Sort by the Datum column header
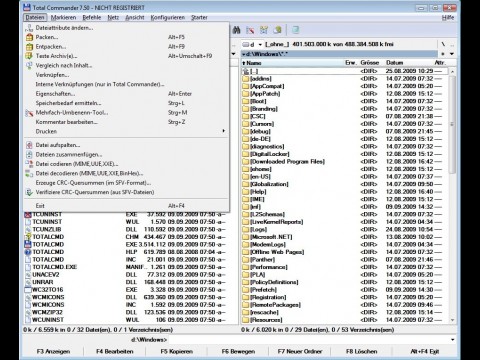Image resolution: width=480 pixels, height=360 pixels. pos(409,63)
